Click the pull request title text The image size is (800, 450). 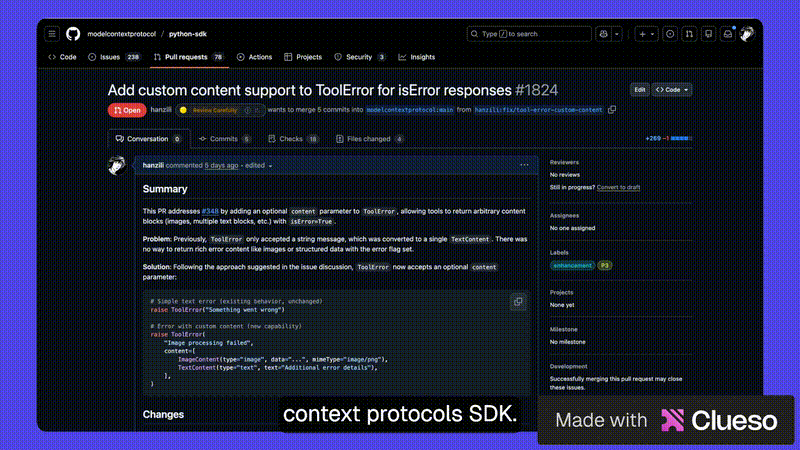309,90
